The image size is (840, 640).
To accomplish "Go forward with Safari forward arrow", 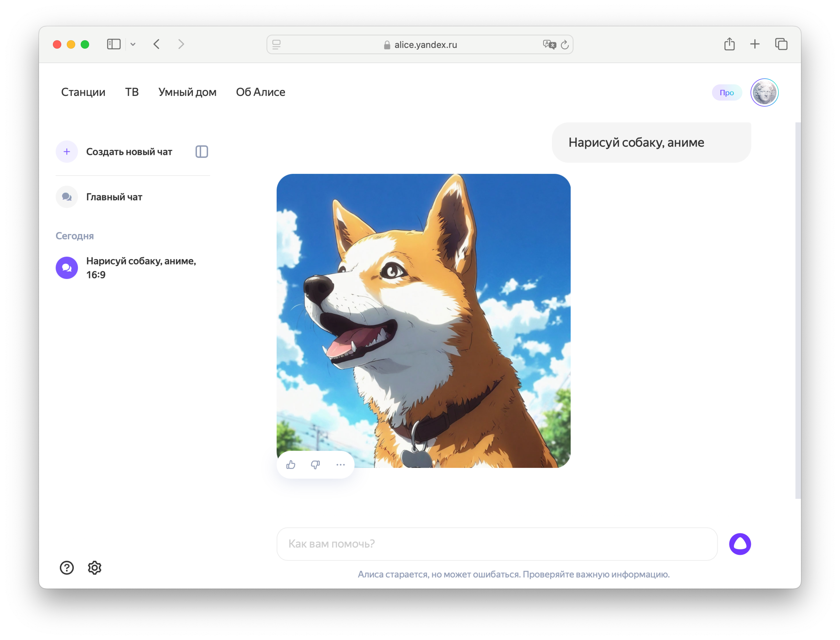I will [181, 44].
